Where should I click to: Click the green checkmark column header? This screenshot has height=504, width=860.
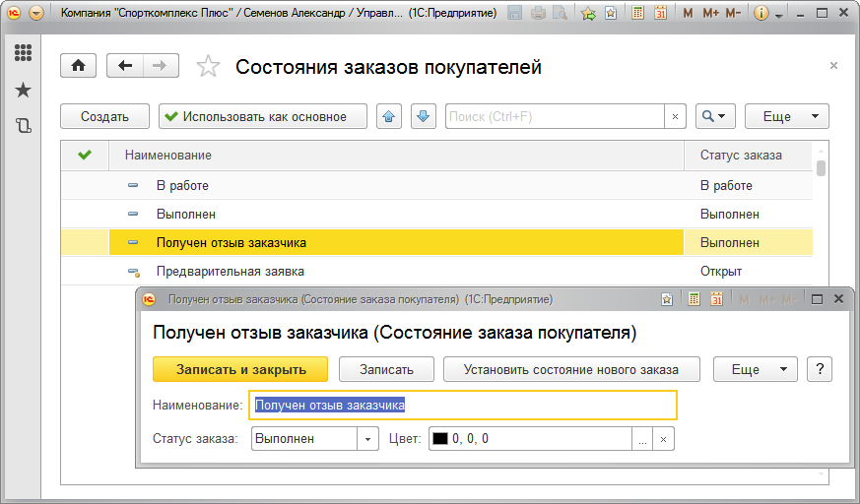click(85, 155)
